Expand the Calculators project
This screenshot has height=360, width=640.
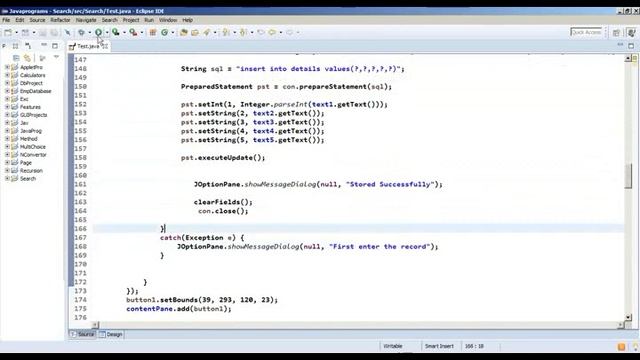pyautogui.click(x=7, y=75)
